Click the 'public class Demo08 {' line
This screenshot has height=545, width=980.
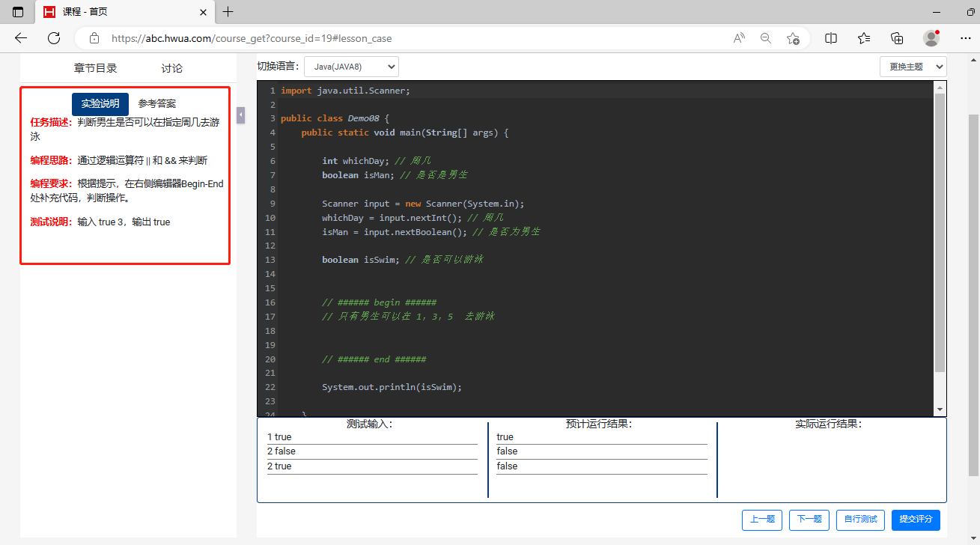[x=335, y=118]
